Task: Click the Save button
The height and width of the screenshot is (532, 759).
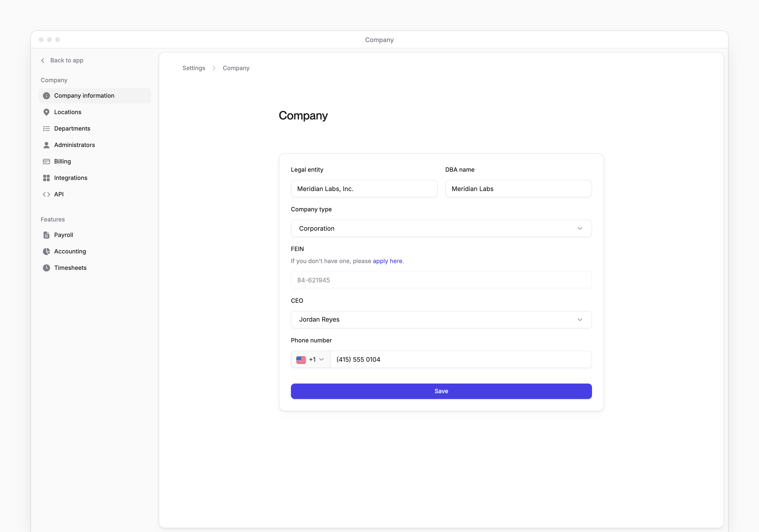Action: (441, 391)
